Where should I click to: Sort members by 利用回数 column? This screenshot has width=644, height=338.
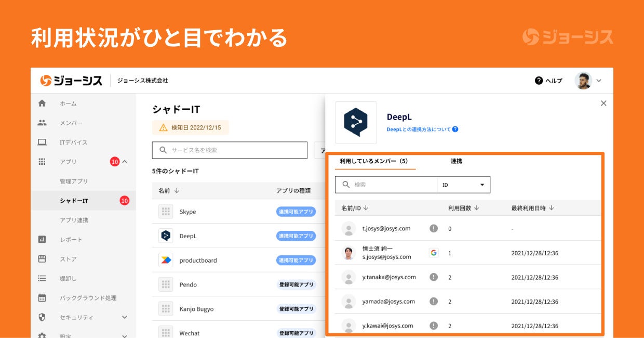(x=463, y=208)
